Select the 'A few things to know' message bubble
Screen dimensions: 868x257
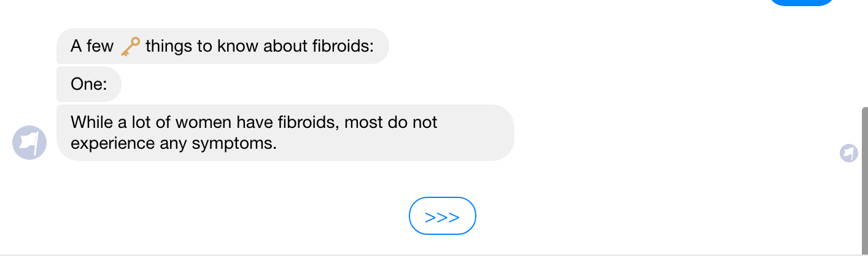[223, 46]
